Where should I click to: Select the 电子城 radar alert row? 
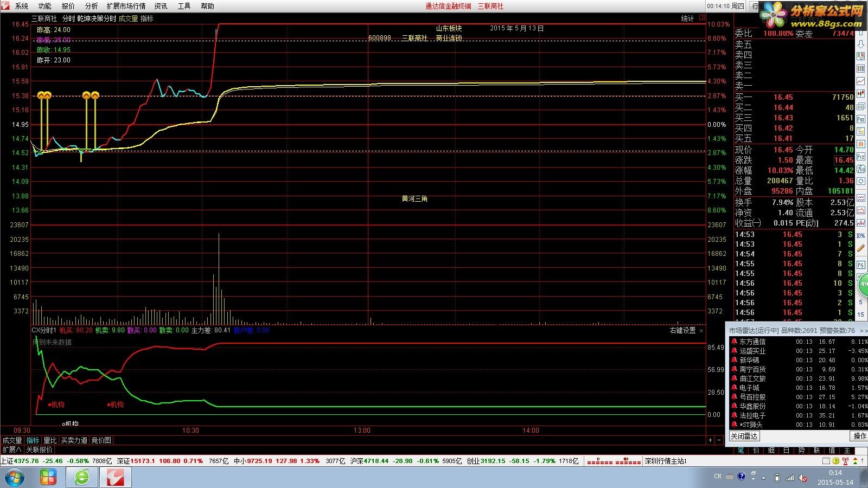(x=799, y=388)
